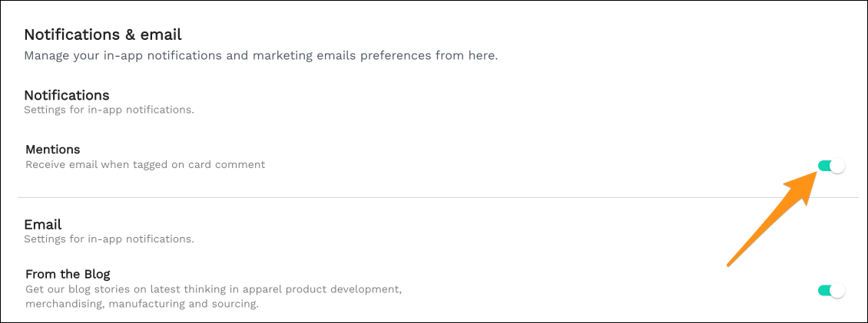868x323 pixels.
Task: Click the divider line above Email section
Action: pyautogui.click(x=438, y=198)
